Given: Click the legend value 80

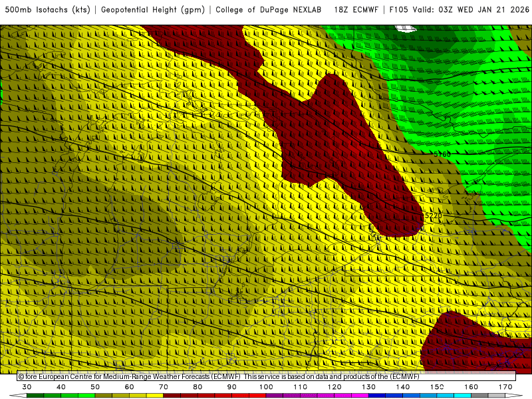Looking at the screenshot, I should coord(198,387).
